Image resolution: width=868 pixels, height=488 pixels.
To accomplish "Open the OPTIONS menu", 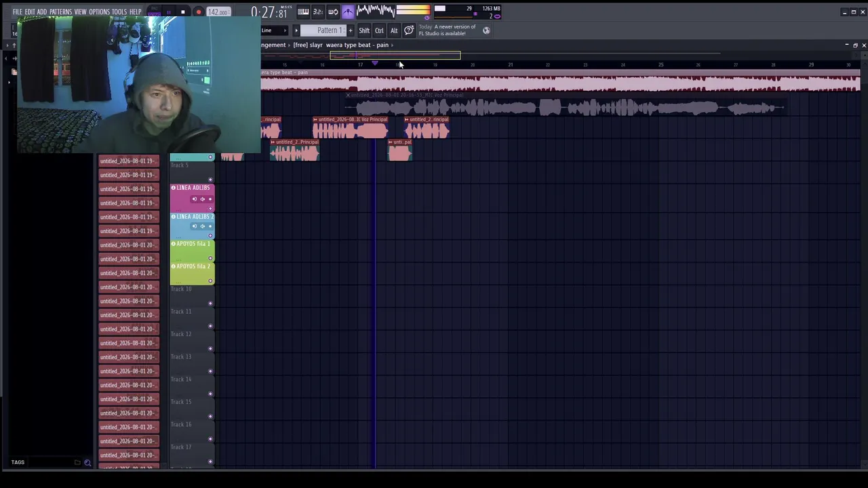I will click(x=99, y=12).
